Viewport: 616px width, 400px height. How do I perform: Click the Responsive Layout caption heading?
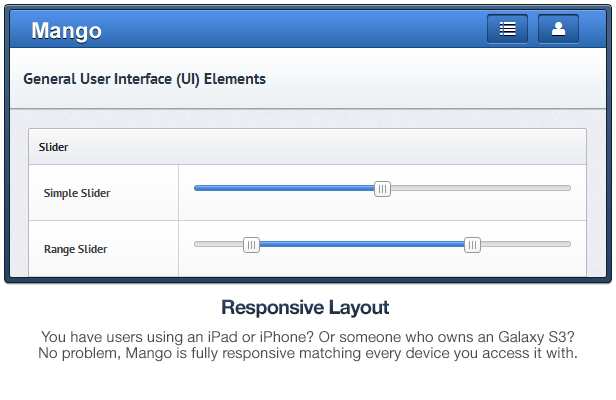point(306,307)
